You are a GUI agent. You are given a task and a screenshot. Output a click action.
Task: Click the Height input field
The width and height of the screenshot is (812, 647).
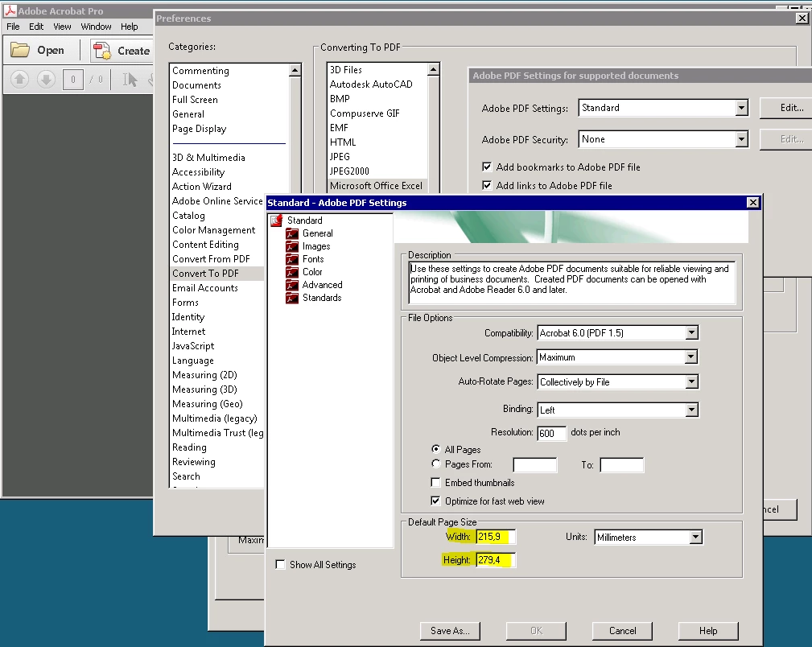tap(496, 560)
